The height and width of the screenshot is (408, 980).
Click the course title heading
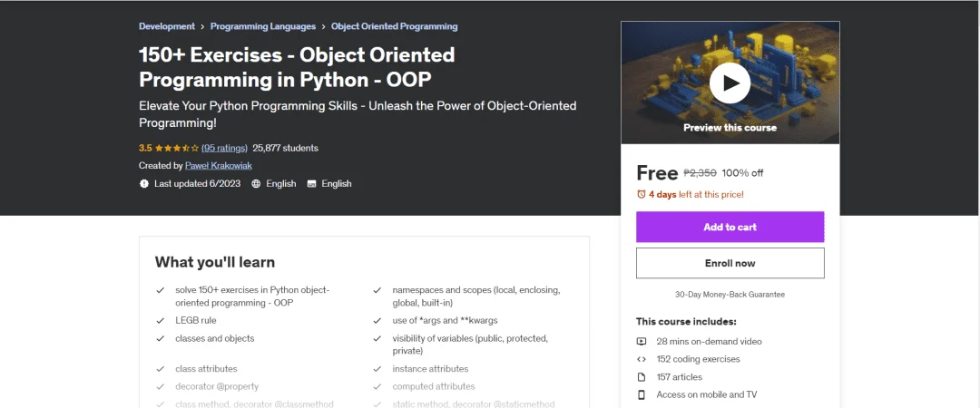point(297,67)
